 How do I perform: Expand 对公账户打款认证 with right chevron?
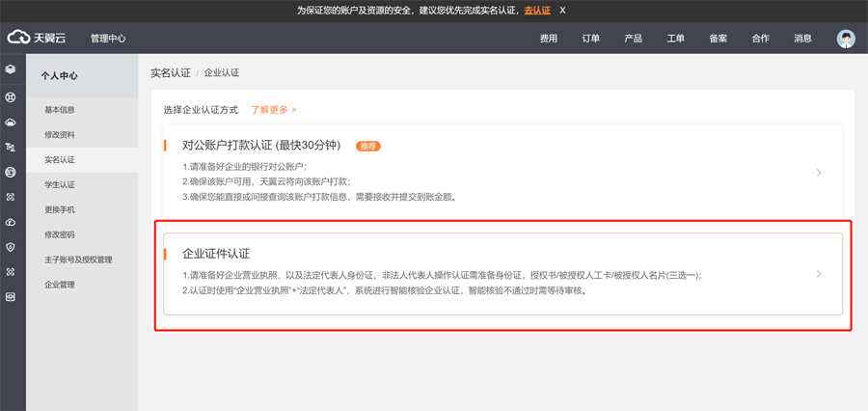click(819, 173)
